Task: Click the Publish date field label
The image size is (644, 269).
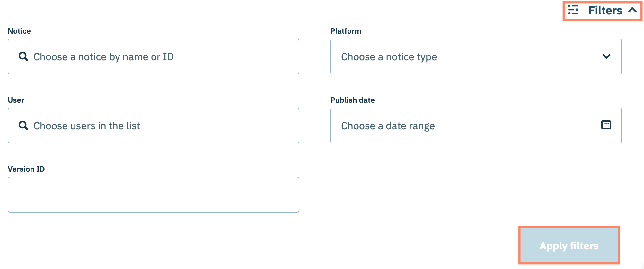Action: point(352,100)
